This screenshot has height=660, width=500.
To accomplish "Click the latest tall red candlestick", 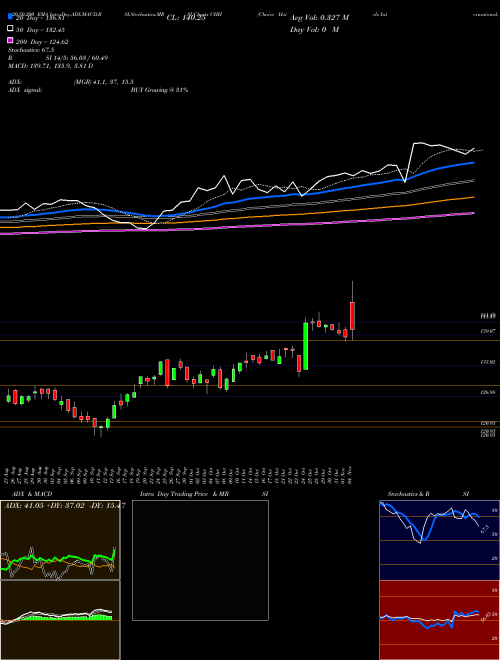I will point(352,315).
